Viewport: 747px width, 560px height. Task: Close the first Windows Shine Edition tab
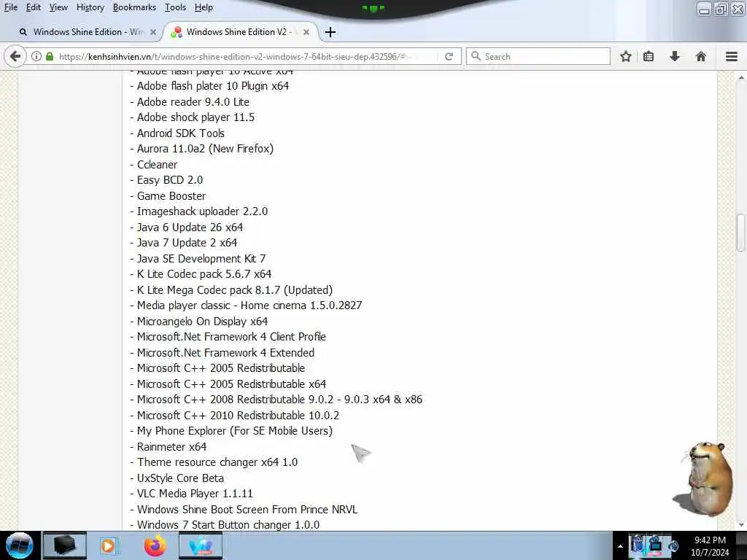pyautogui.click(x=153, y=32)
